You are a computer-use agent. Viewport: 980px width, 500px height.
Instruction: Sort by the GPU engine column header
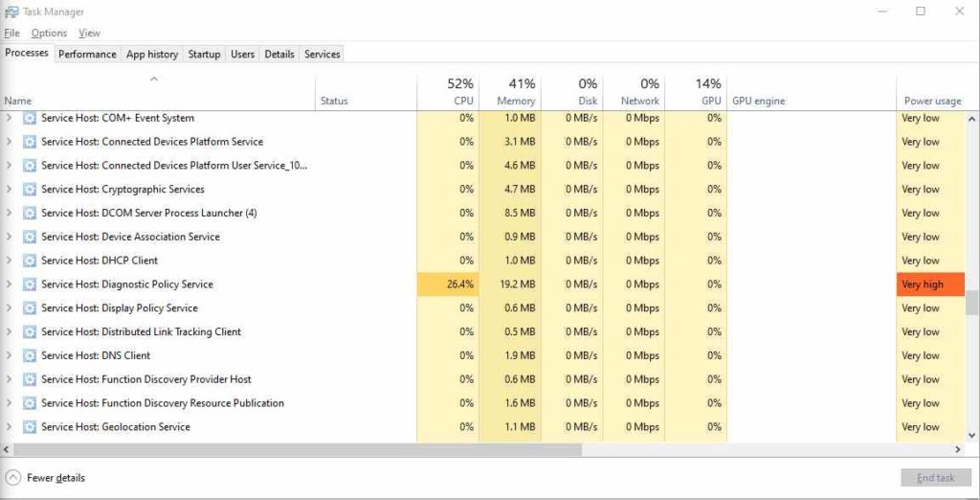(812, 92)
